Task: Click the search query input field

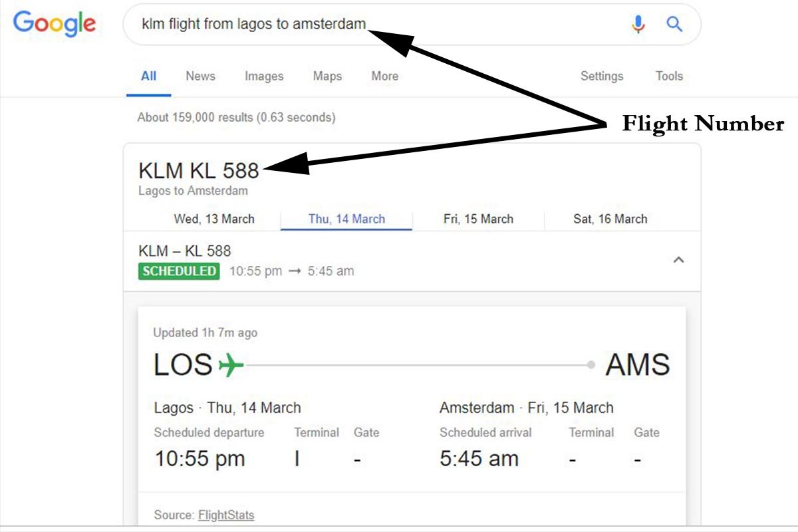Action: (379, 25)
